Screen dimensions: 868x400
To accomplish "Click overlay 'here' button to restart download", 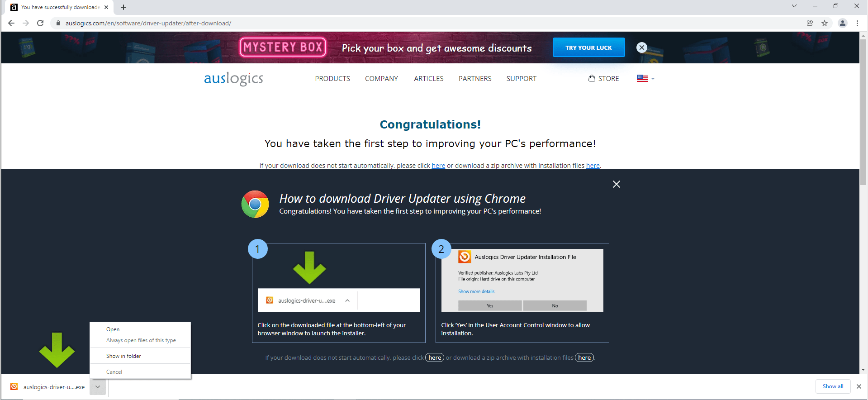I will pyautogui.click(x=435, y=358).
